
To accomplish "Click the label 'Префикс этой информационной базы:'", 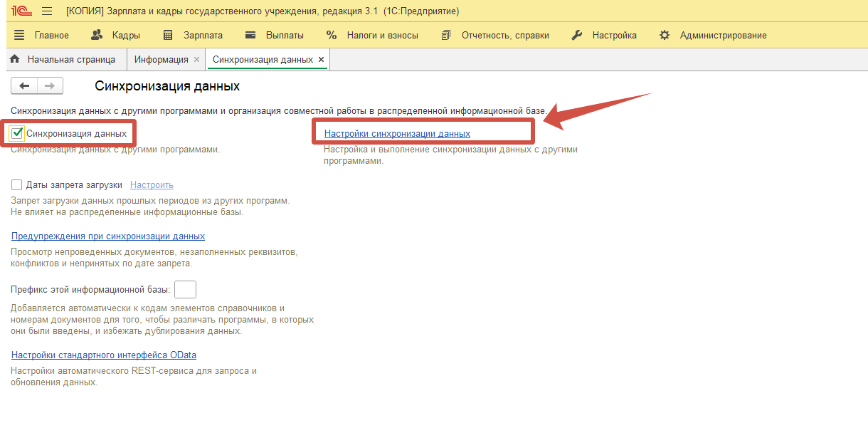I will tap(91, 290).
